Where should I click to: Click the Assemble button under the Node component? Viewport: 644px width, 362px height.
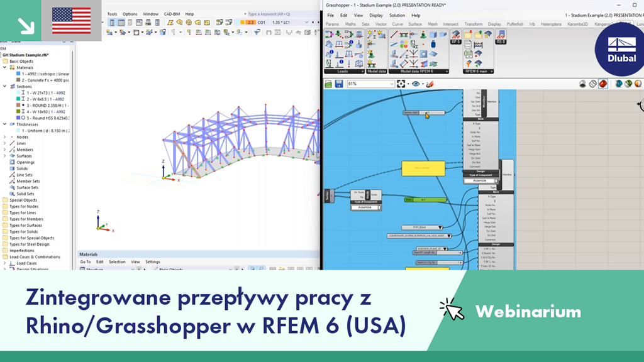tap(365, 207)
